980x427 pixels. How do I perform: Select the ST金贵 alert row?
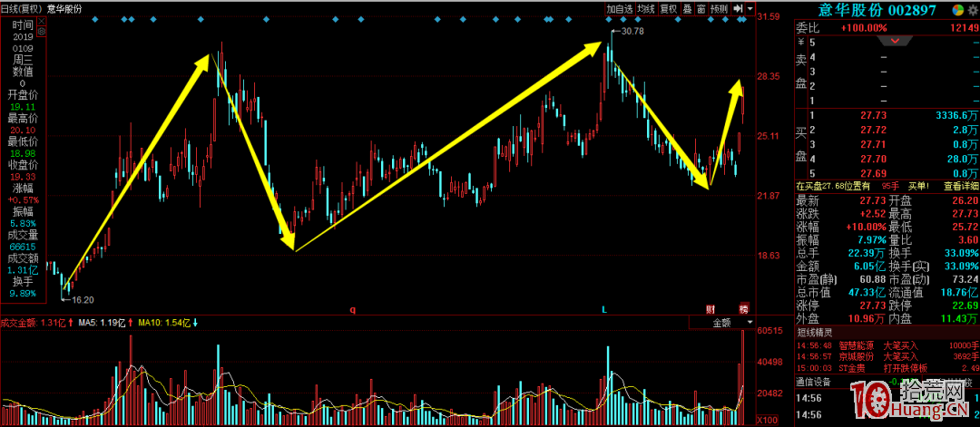click(x=887, y=368)
